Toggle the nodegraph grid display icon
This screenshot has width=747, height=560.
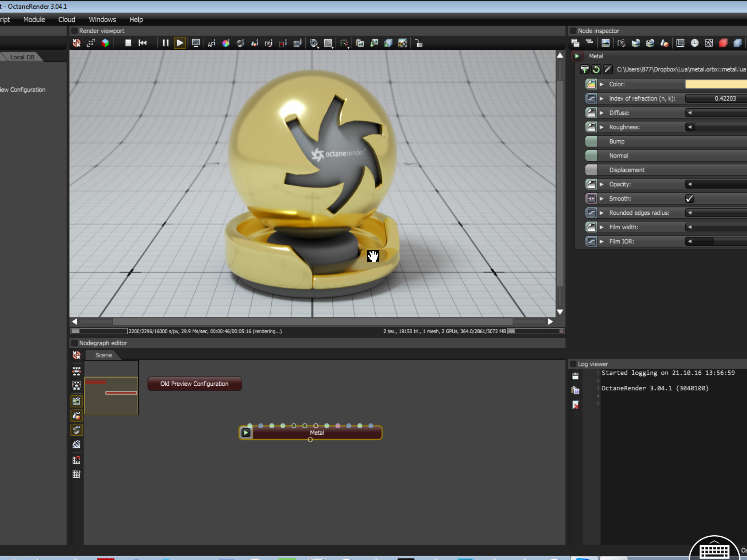coord(76,474)
